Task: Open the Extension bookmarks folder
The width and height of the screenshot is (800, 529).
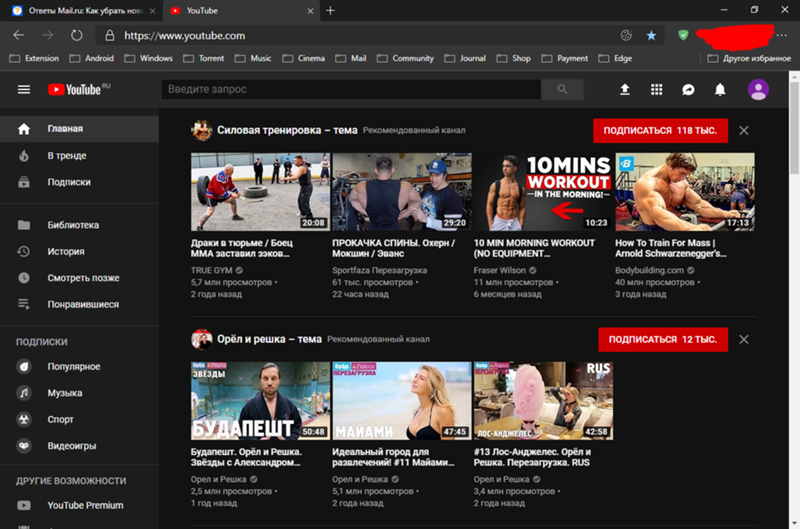Action: pyautogui.click(x=34, y=58)
